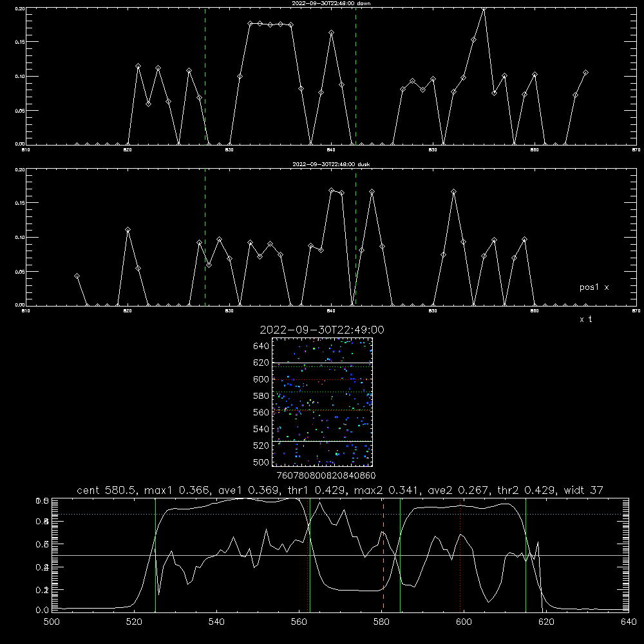The height and width of the screenshot is (644, 644).
Task: Click the dusk plot's first diamond point near 815
Action: 77,276
